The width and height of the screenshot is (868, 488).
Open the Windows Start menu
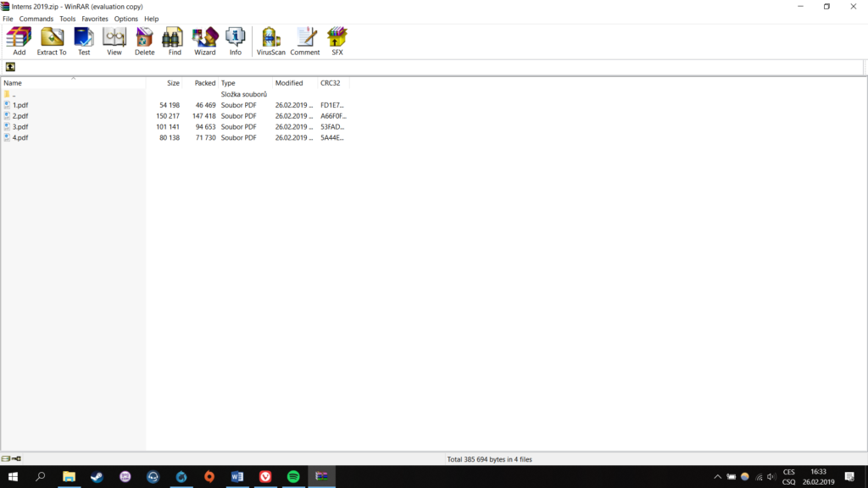click(13, 476)
